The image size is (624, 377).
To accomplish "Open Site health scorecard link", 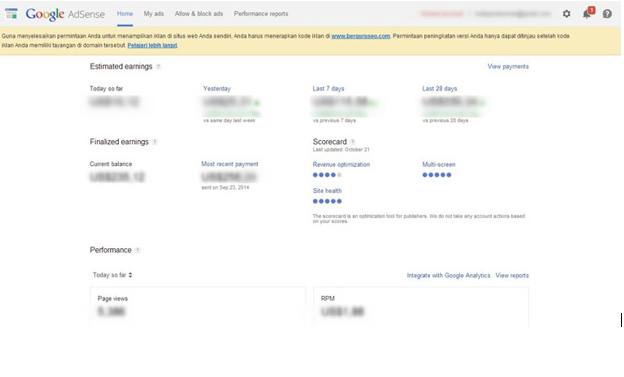I will point(327,191).
